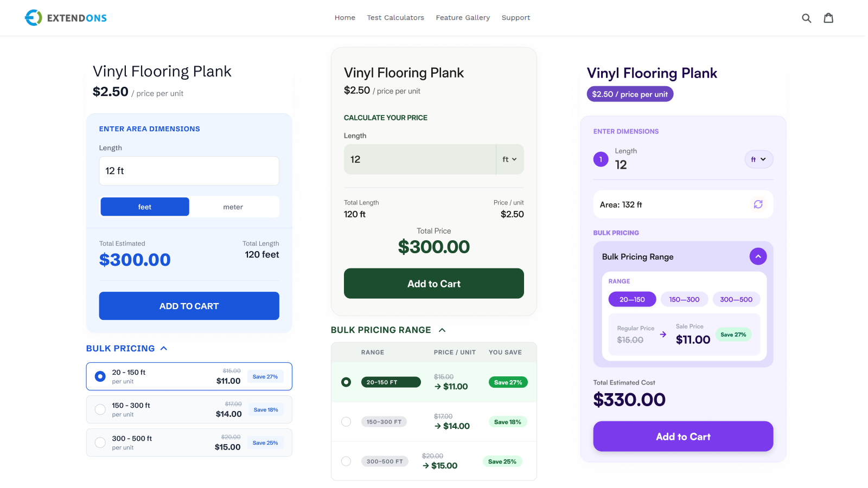Viewport: 868px width, 488px height.
Task: Select the 300—500 range pill
Action: point(736,299)
